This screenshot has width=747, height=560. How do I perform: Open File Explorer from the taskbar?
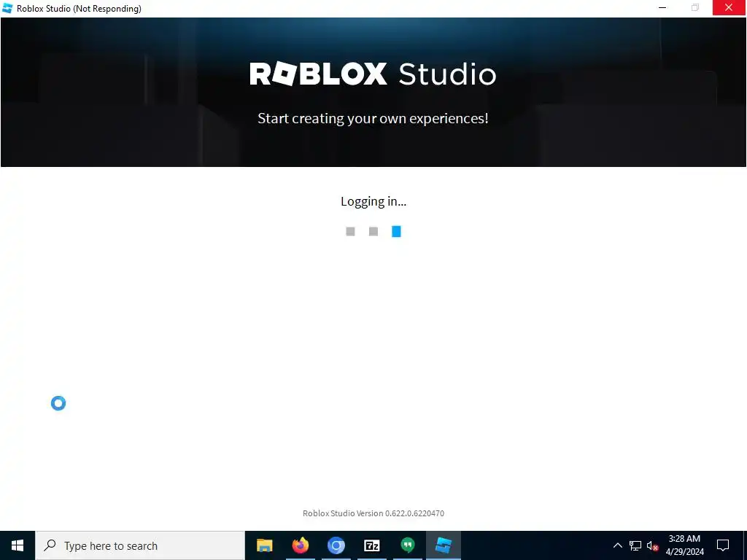[x=264, y=545]
